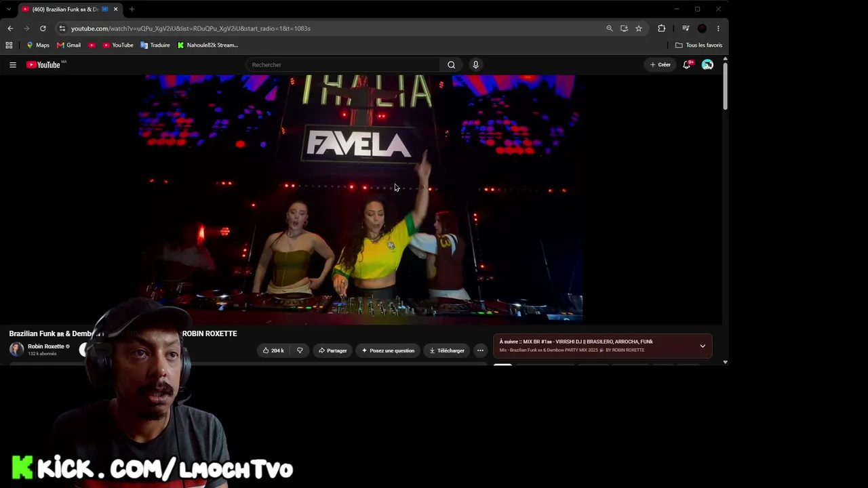Viewport: 868px width, 488px height.
Task: Start voice search with the microphone icon
Action: (x=475, y=65)
